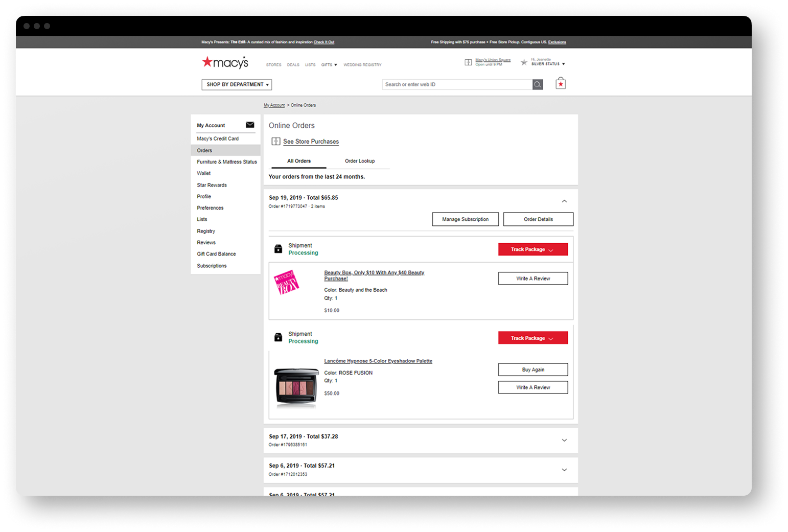Click the Order Details button
The height and width of the screenshot is (532, 788).
[538, 219]
